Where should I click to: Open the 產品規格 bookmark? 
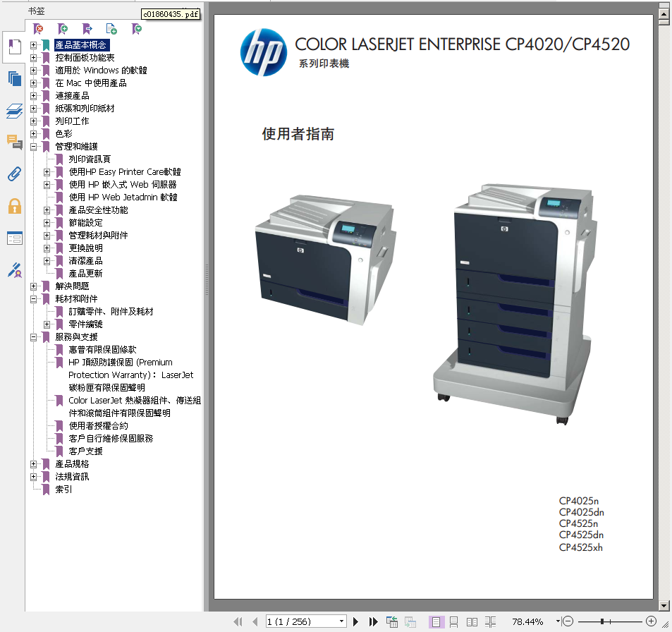pos(72,464)
